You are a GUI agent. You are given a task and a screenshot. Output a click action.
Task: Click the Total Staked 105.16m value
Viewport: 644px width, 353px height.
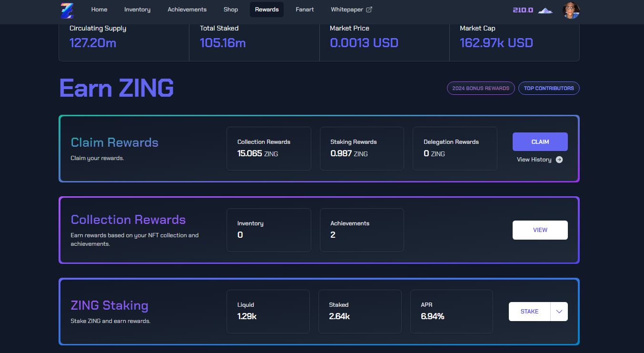[223, 43]
